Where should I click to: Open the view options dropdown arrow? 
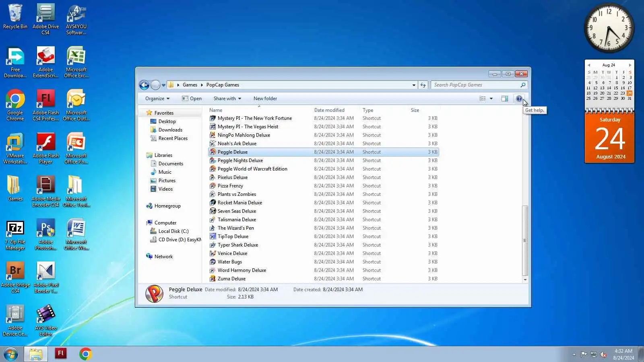(491, 99)
